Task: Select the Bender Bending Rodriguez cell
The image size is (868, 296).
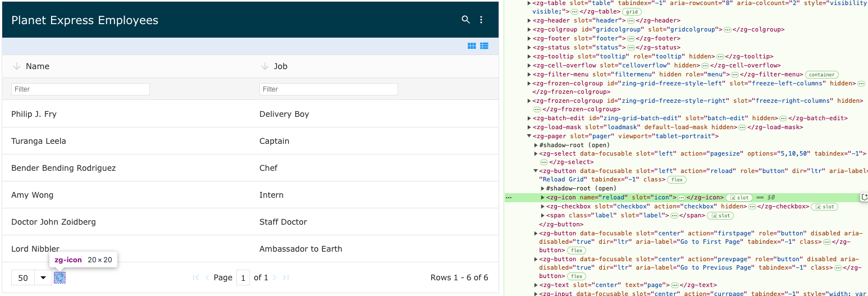Action: point(126,168)
